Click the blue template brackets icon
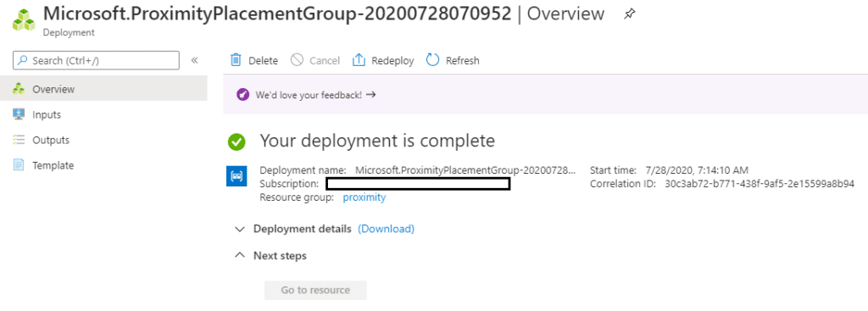This screenshot has height=311, width=868. 236,176
